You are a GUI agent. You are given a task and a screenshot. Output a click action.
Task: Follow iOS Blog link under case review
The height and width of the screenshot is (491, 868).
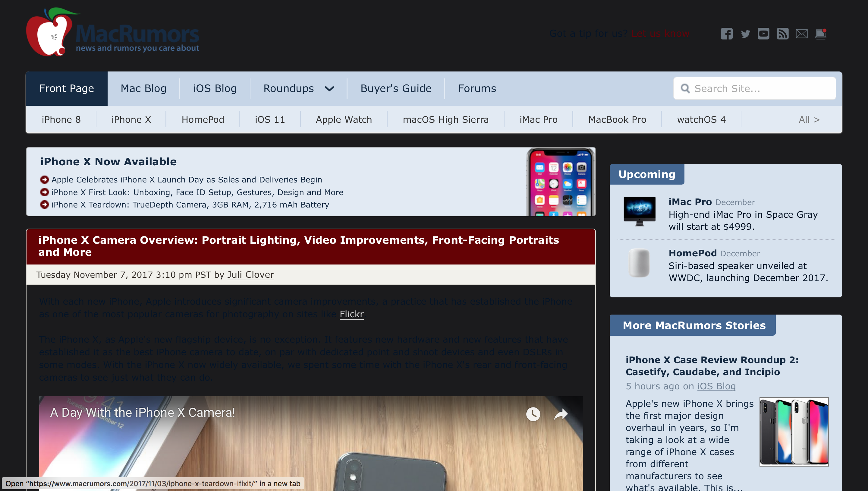[x=716, y=386]
